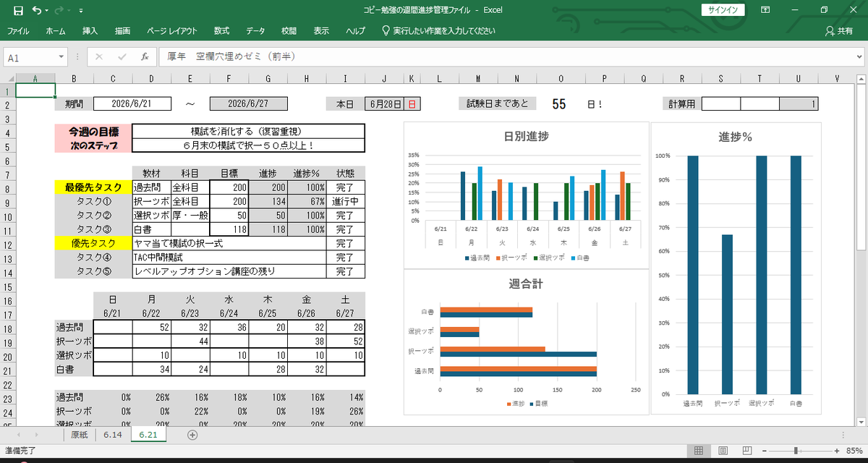The width and height of the screenshot is (868, 463).
Task: Select the 原紙 sheet tab
Action: point(79,435)
